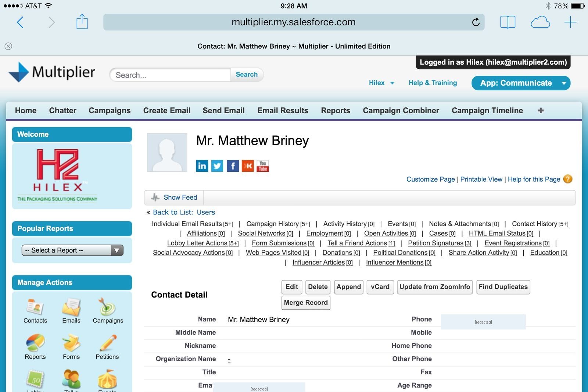588x392 pixels.
Task: Jump to Campaign History related list
Action: pos(278,224)
